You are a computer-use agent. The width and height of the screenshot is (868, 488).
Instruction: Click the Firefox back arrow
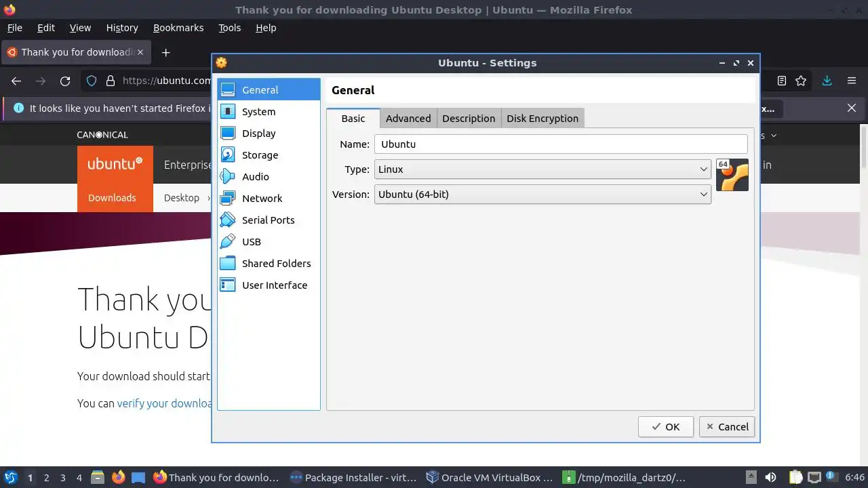[16, 81]
